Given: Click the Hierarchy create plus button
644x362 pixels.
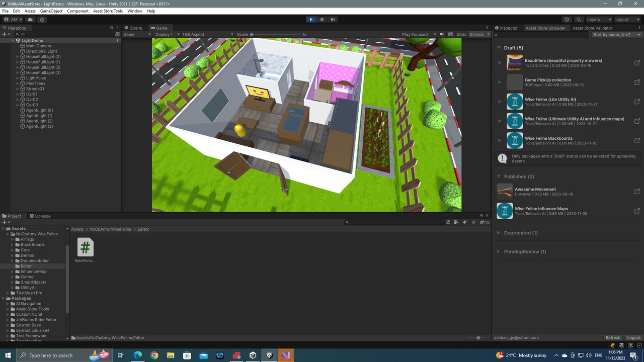Looking at the screenshot, I should tap(5, 34).
